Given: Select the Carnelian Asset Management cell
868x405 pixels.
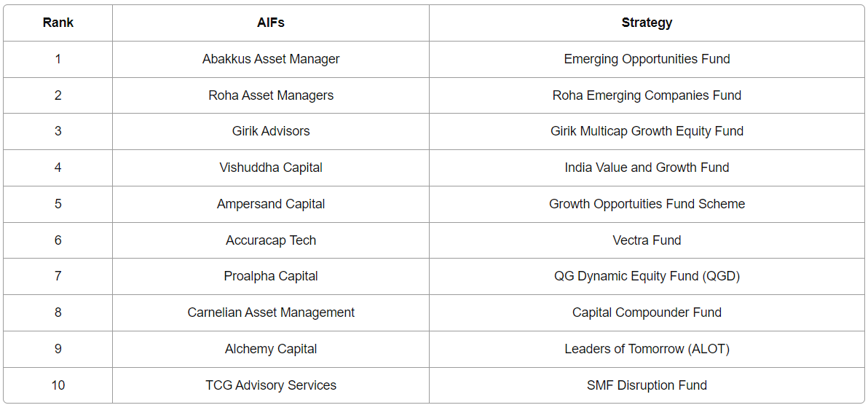Looking at the screenshot, I should (271, 312).
